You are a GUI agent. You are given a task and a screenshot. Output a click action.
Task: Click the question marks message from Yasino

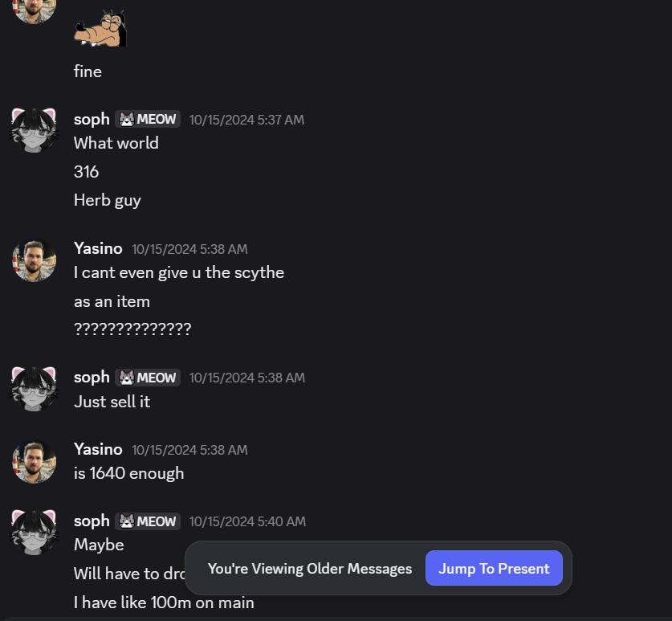pos(132,329)
